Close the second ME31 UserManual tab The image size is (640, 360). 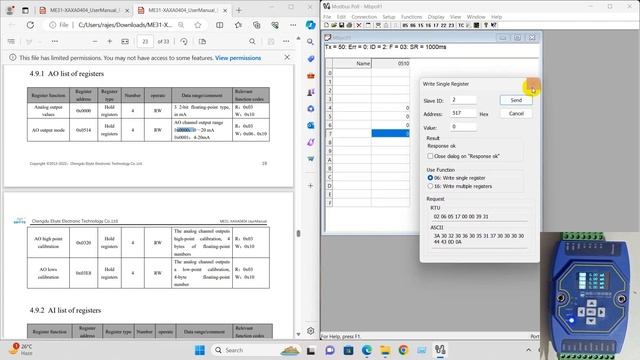click(x=225, y=10)
